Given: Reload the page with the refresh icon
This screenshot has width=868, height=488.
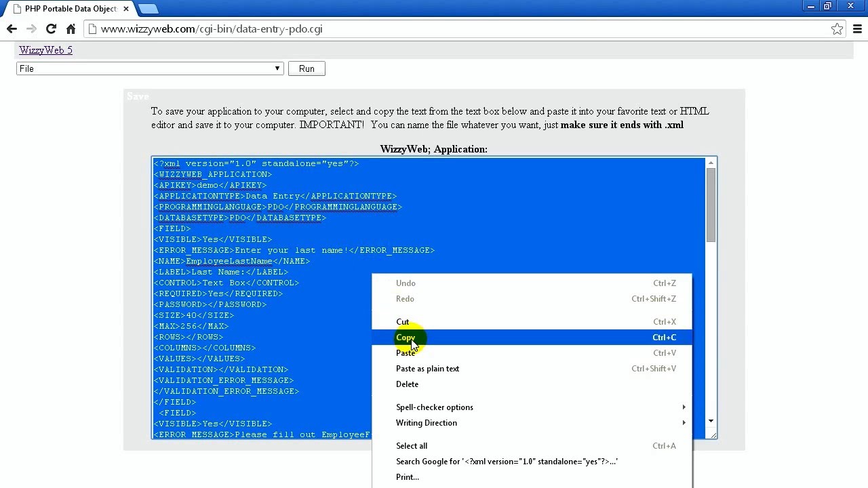Looking at the screenshot, I should 51,29.
